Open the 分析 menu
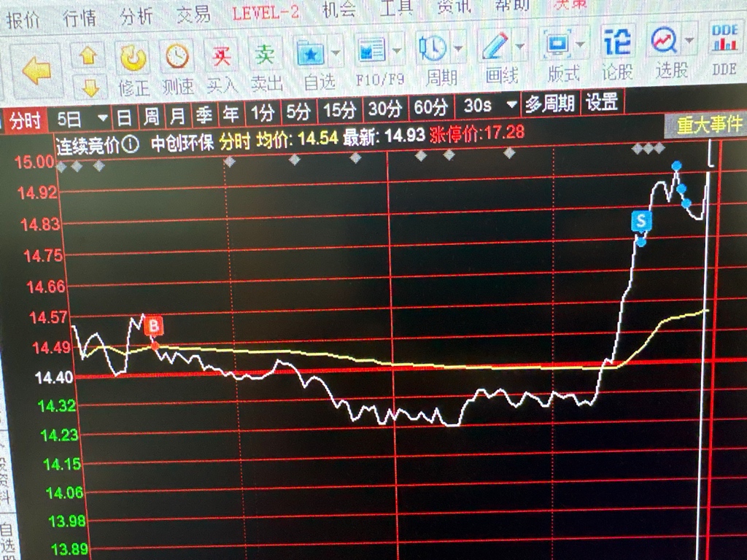The height and width of the screenshot is (560, 747). click(136, 17)
